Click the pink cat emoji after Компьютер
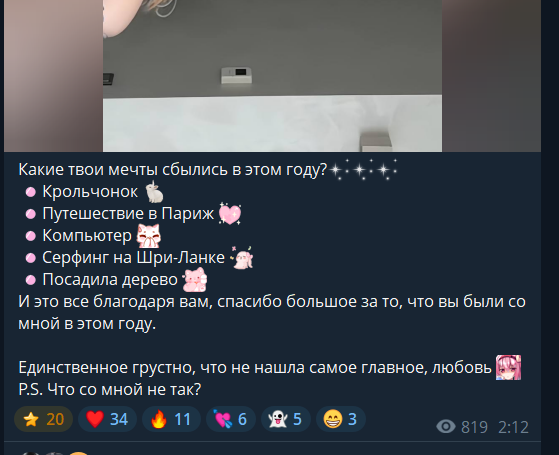Viewport: 559px width, 455px height. [x=149, y=236]
